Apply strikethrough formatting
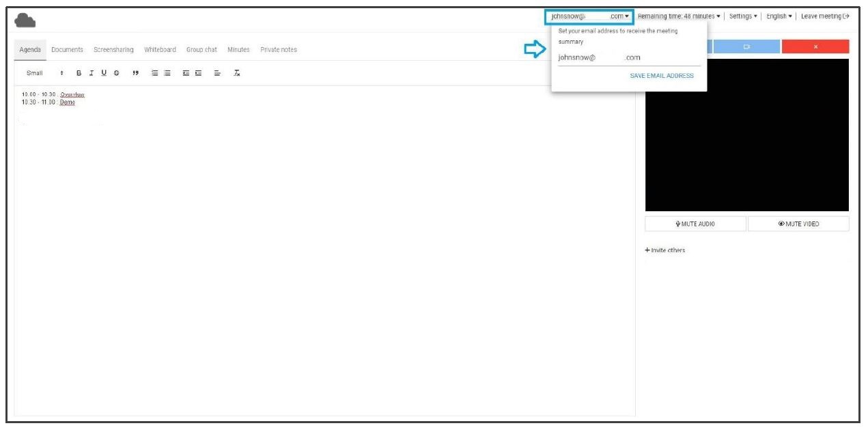The width and height of the screenshot is (868, 430). coord(117,73)
